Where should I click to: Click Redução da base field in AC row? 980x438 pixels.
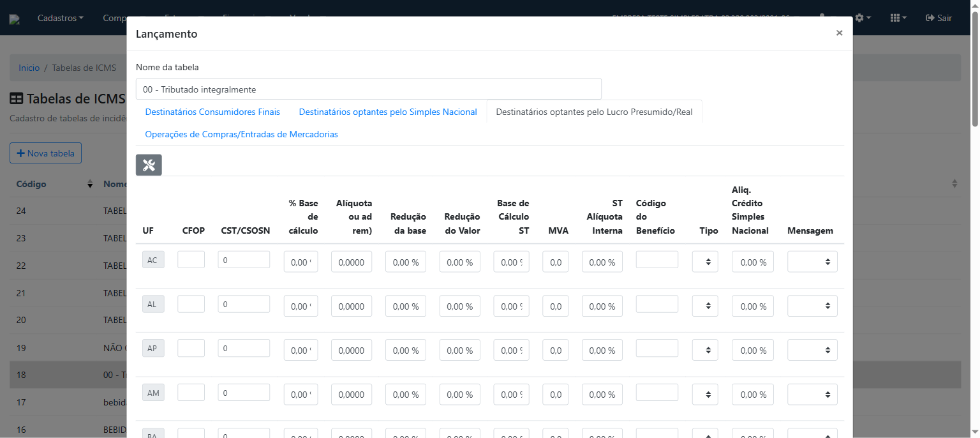coord(406,262)
